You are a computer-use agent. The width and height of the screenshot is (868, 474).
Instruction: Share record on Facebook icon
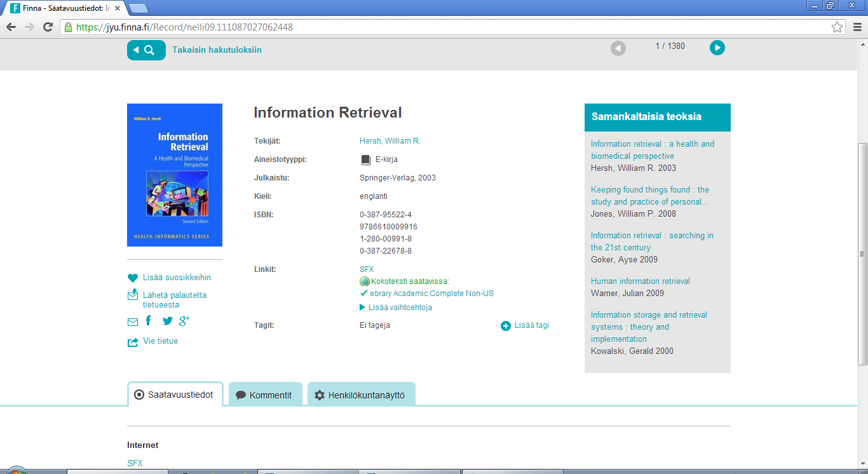click(149, 321)
